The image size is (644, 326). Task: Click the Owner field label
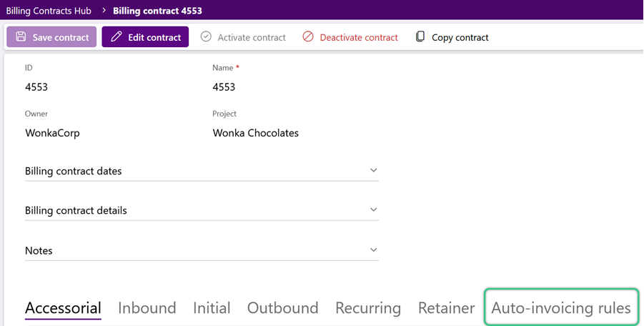[36, 114]
